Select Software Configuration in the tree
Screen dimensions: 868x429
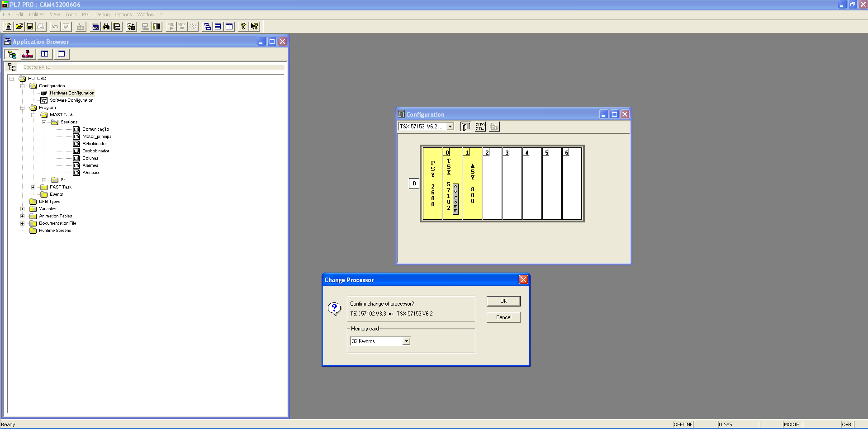(71, 100)
